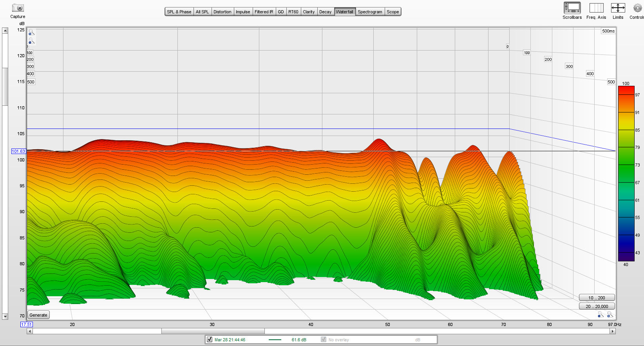The width and height of the screenshot is (644, 346).
Task: Open the Filtered IR tab
Action: click(264, 12)
